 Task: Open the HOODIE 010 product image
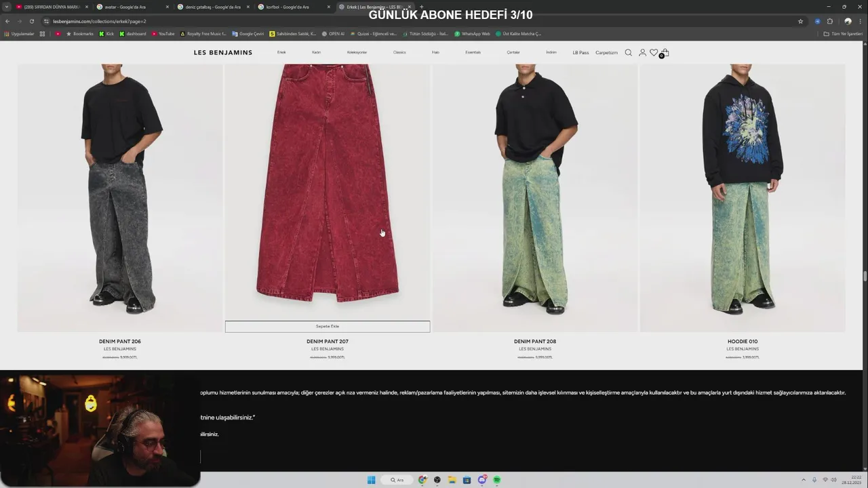(743, 197)
